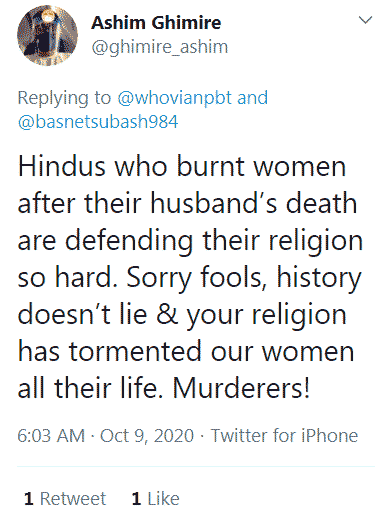View the 1 Retweet list
The height and width of the screenshot is (524, 390).
tap(65, 499)
